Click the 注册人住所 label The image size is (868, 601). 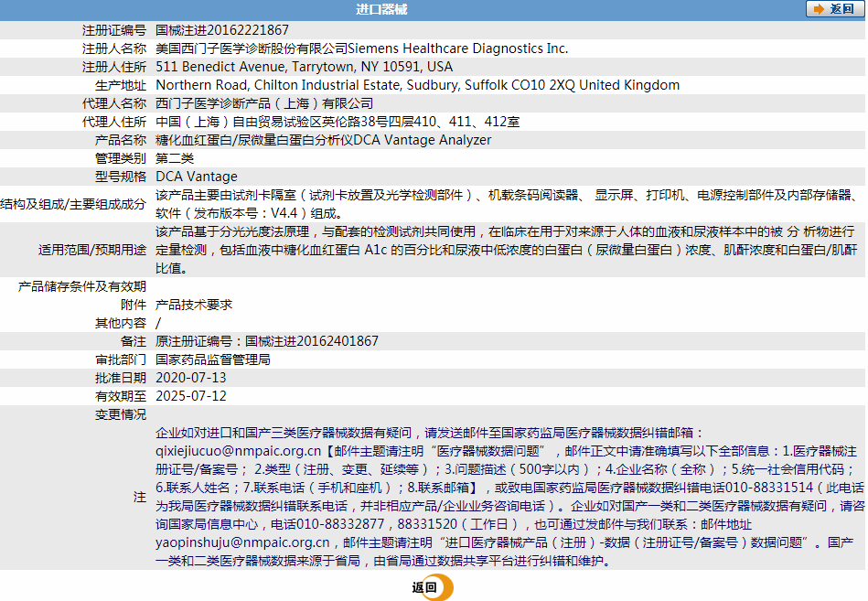[114, 67]
